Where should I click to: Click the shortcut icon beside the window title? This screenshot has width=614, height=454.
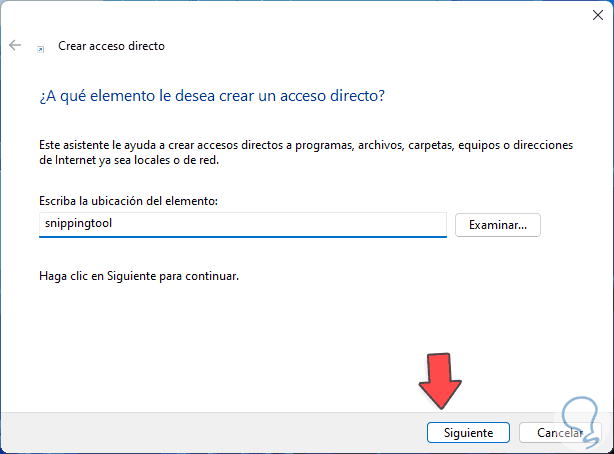point(40,47)
